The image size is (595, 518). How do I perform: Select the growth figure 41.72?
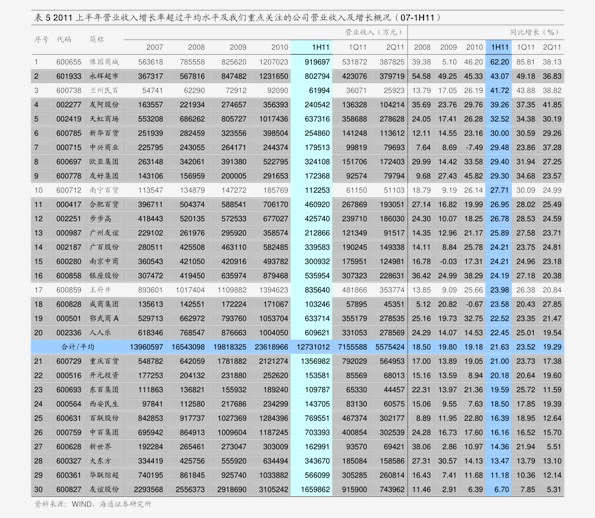499,90
